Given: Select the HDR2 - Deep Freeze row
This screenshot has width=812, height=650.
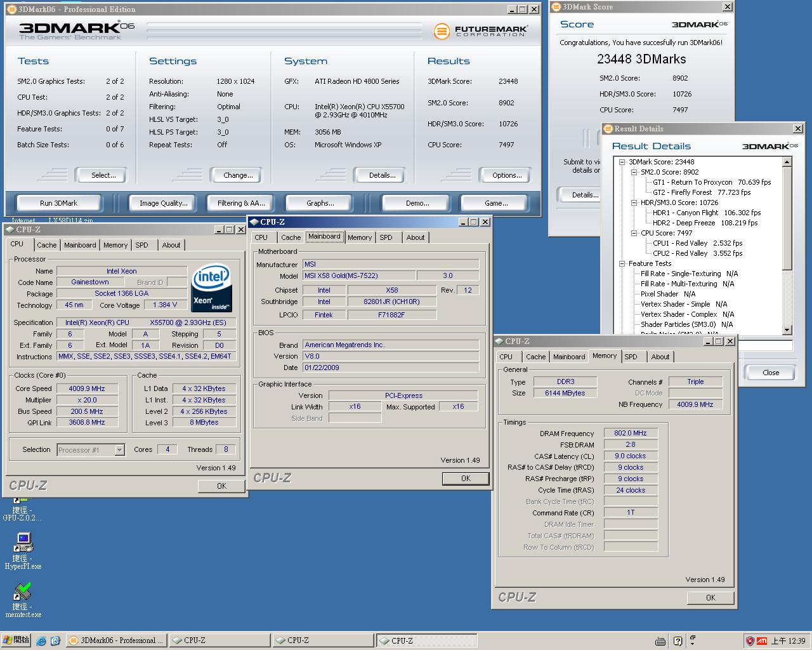Looking at the screenshot, I should click(x=705, y=223).
